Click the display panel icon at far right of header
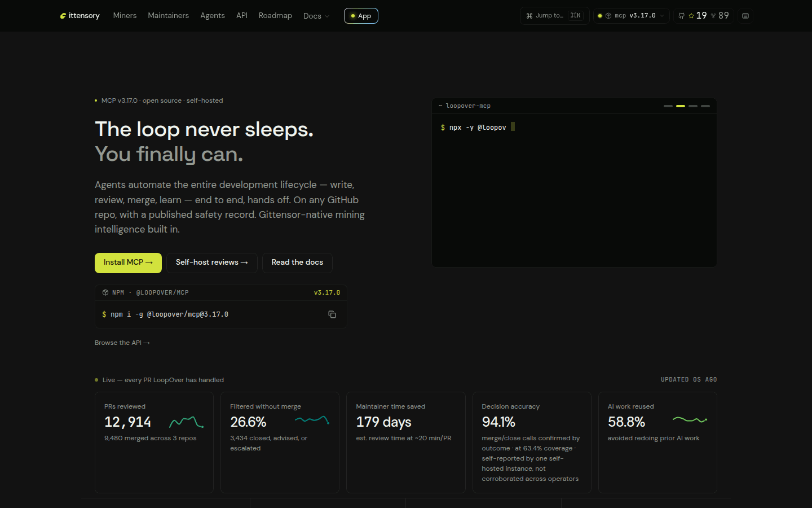Viewport: 812px width, 508px height. coord(745,16)
